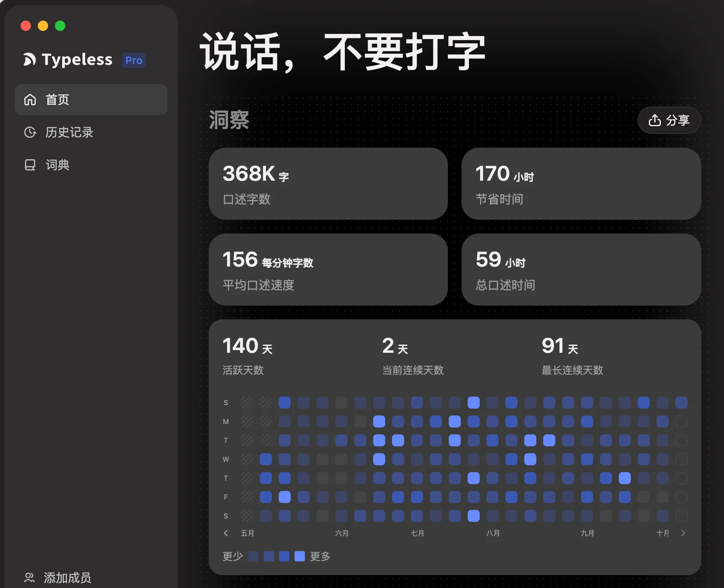Click the 八月 month label
The image size is (724, 588).
pyautogui.click(x=493, y=533)
